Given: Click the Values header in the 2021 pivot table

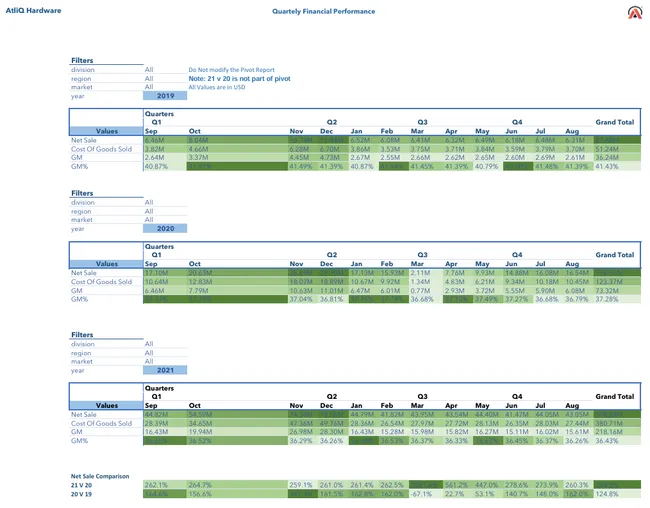Looking at the screenshot, I should 107,406.
